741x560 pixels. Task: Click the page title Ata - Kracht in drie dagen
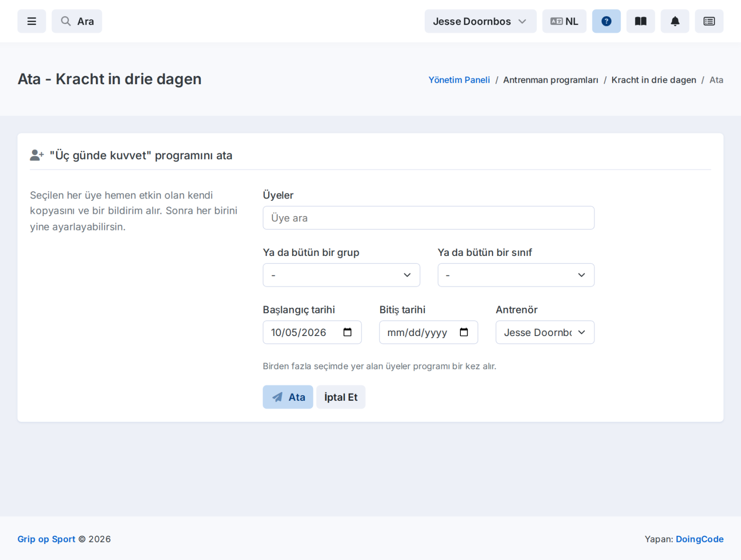(110, 79)
